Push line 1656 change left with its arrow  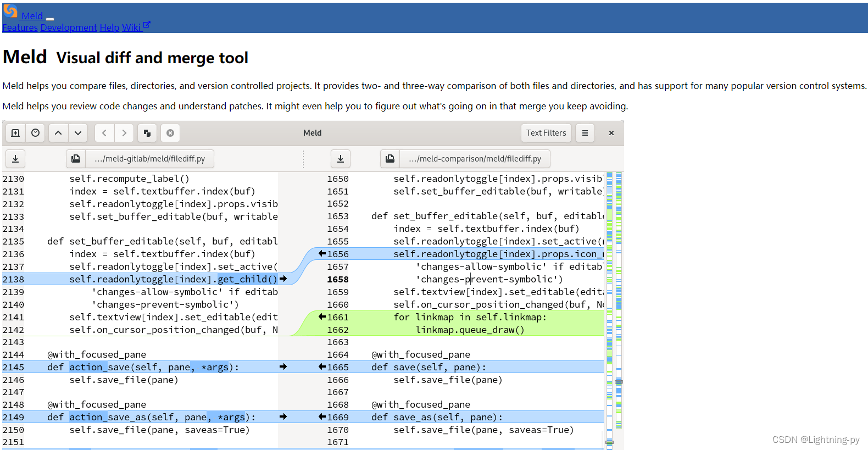[322, 254]
